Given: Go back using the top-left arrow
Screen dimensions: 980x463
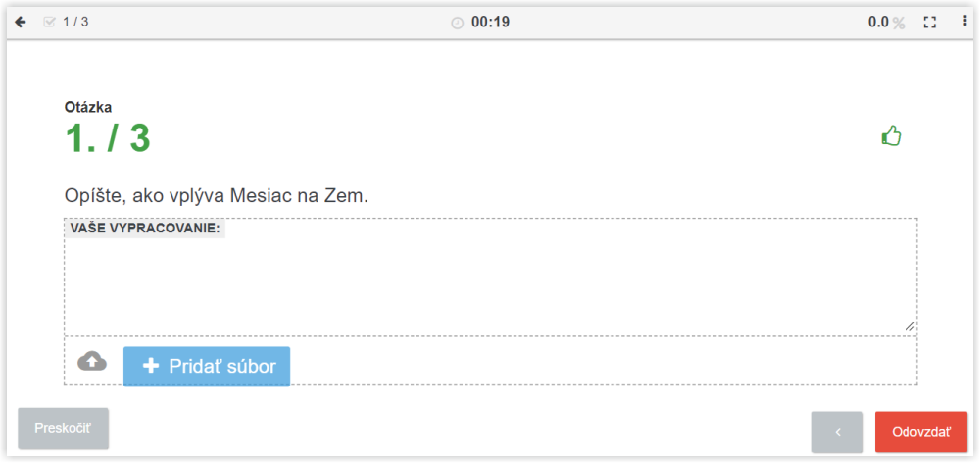Looking at the screenshot, I should point(21,23).
